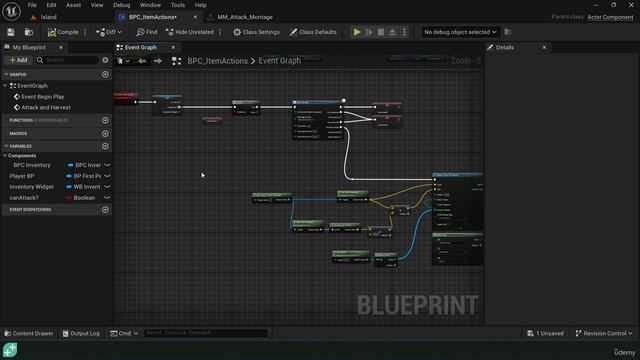Add a new macro with plus icon
The image size is (640, 360).
(x=105, y=133)
